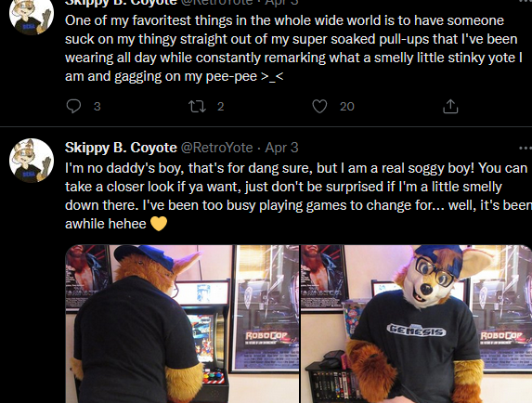Open three-dot more menu on second tweet

point(526,148)
